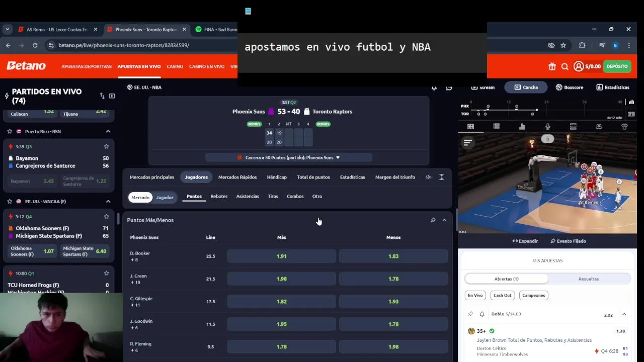Open the gift promotions icon in header
This screenshot has height=362, width=644.
552,66
